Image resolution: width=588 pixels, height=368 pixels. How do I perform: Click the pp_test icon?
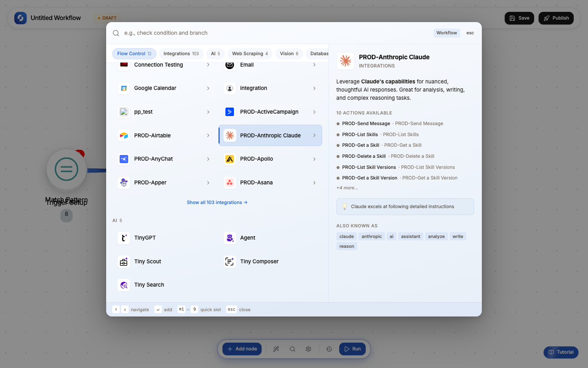(124, 112)
